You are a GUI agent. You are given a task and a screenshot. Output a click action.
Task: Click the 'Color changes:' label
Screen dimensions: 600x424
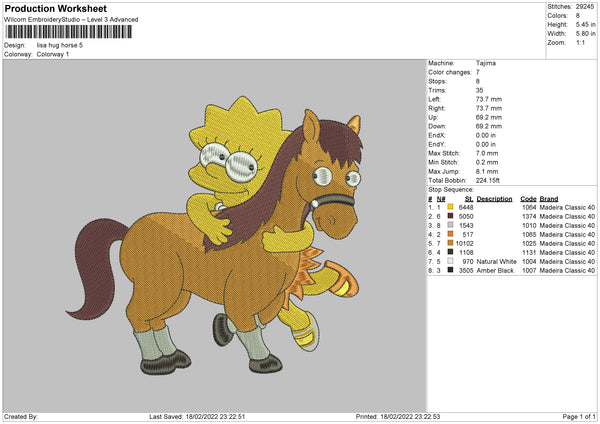click(450, 72)
